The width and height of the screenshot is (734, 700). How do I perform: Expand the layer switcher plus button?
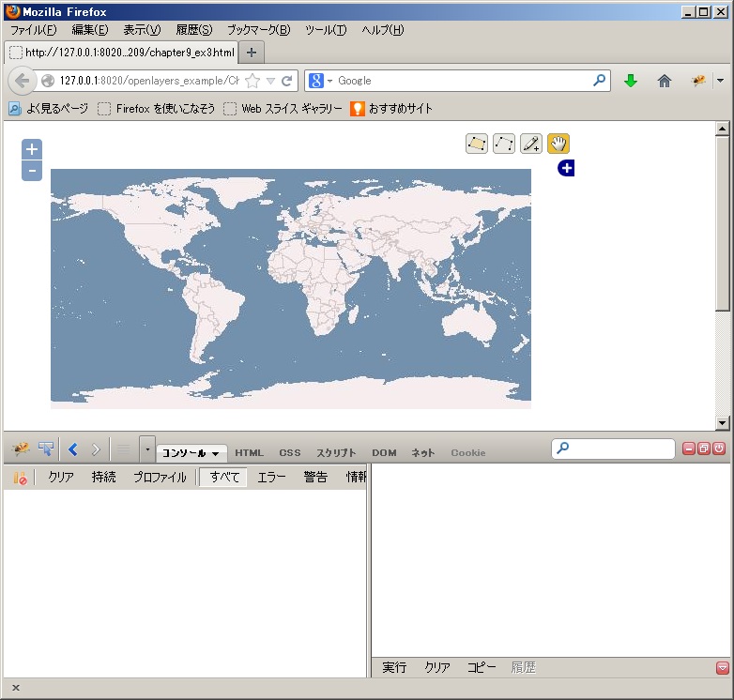566,168
